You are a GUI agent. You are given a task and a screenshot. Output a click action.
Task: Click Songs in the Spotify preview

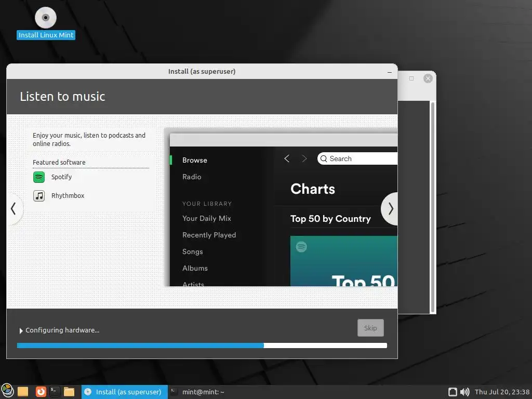[x=192, y=252]
